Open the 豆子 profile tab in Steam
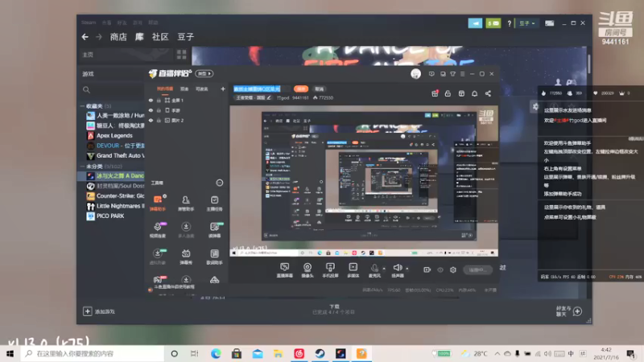Image resolution: width=644 pixels, height=362 pixels. coord(186,37)
